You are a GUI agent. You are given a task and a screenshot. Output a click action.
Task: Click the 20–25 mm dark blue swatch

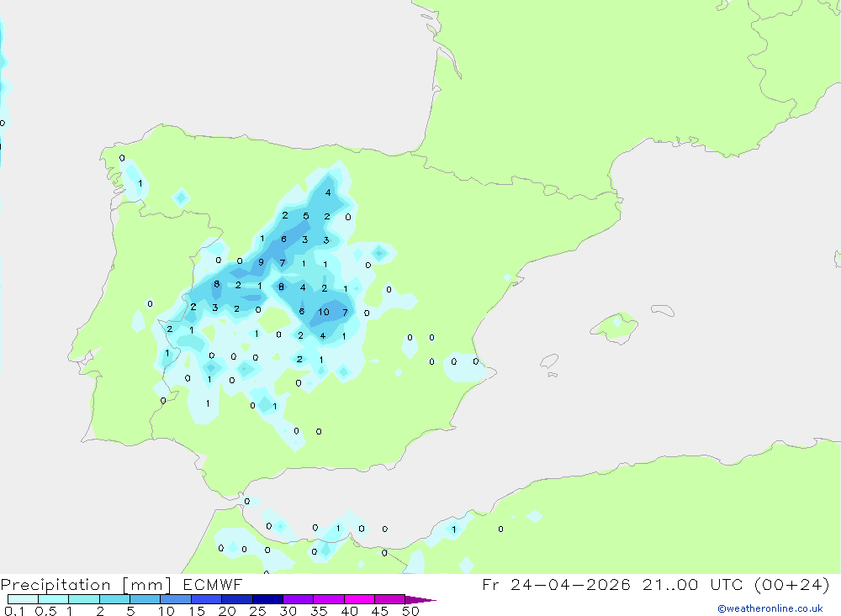click(x=236, y=599)
